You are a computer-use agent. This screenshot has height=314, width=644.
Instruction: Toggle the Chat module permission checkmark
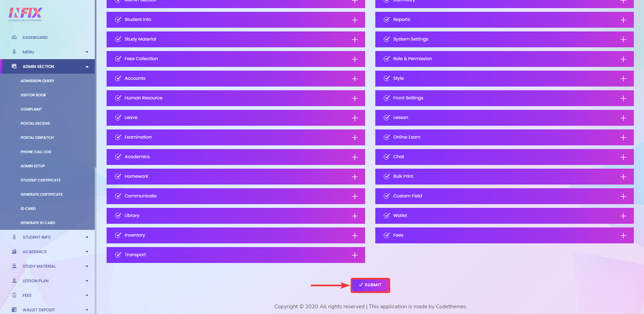coord(387,156)
